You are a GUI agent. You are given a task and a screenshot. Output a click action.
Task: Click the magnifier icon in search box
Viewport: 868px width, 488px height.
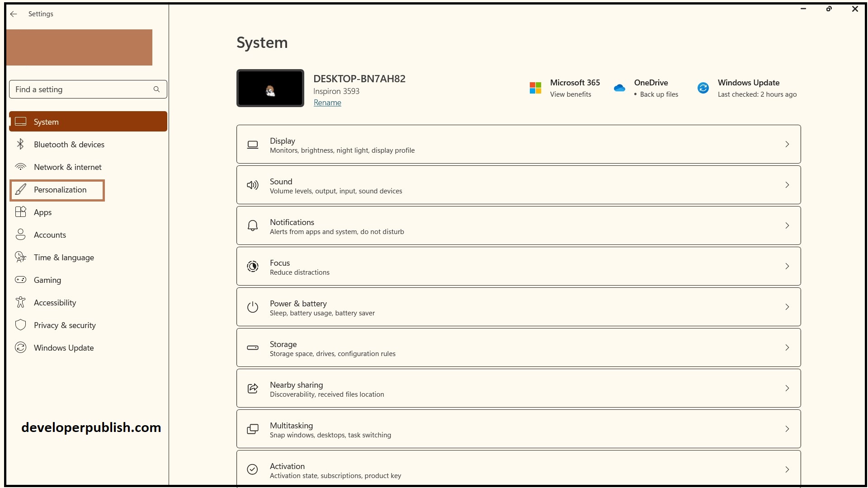point(156,89)
